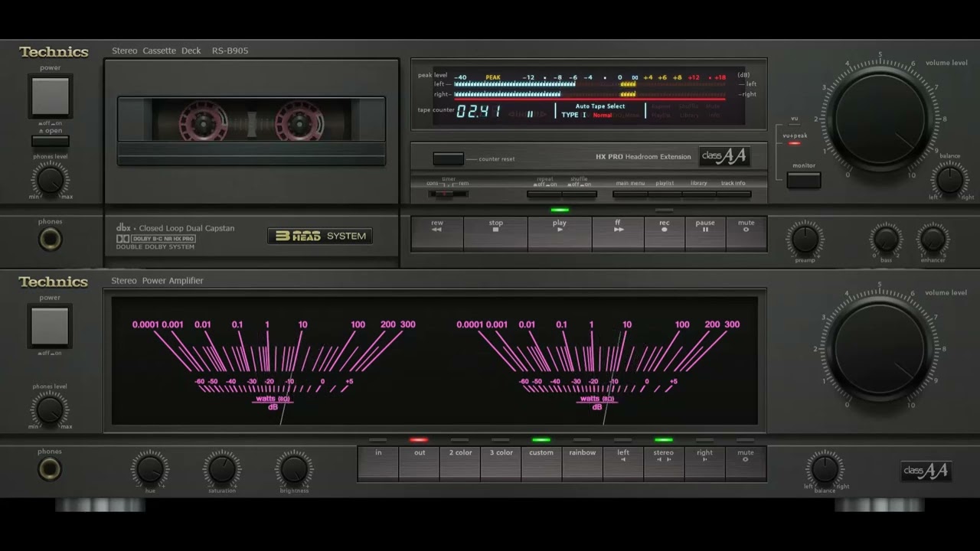The width and height of the screenshot is (980, 551).
Task: Switch meters to 2 color mode
Action: [460, 463]
